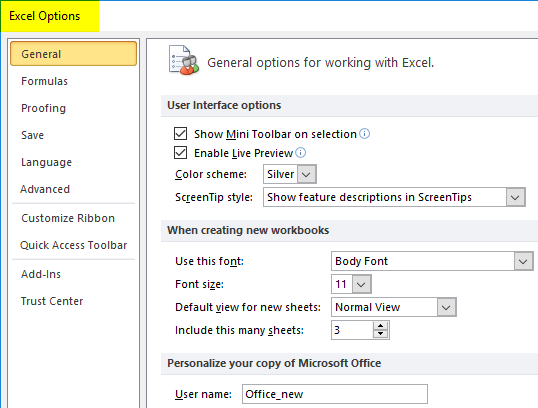The width and height of the screenshot is (538, 408).
Task: Click Include this many sheets label
Action: point(239,330)
